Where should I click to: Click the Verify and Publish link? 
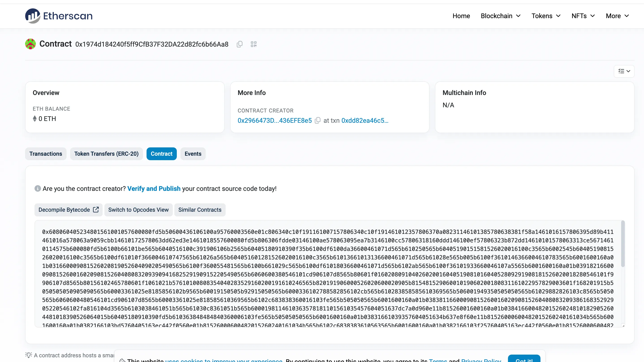pos(154,188)
